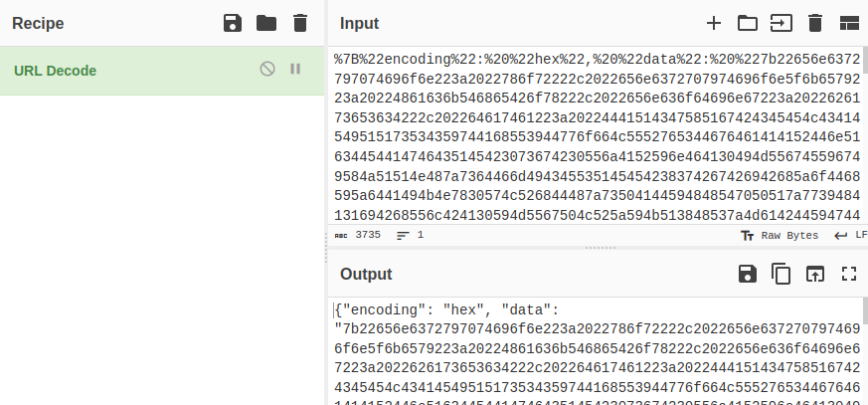Image resolution: width=868 pixels, height=405 pixels.
Task: Select the URL Decode recipe step
Action: (x=119, y=70)
